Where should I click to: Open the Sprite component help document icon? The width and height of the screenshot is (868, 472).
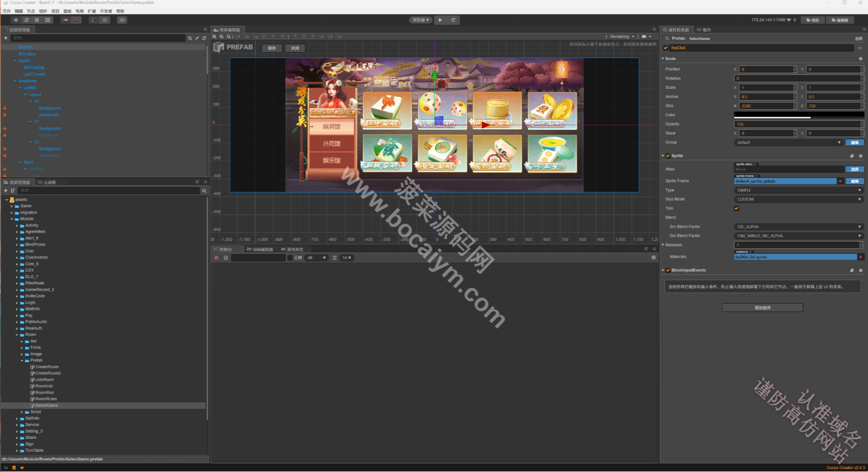pyautogui.click(x=852, y=156)
